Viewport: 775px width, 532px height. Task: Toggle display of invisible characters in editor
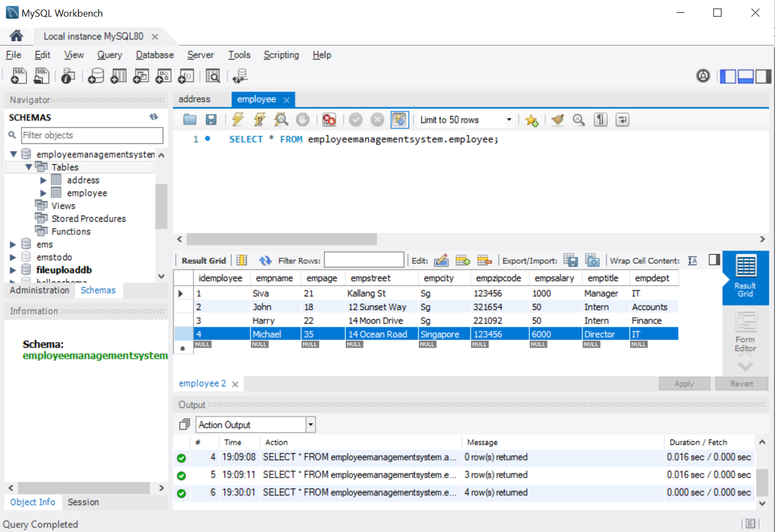tap(600, 119)
